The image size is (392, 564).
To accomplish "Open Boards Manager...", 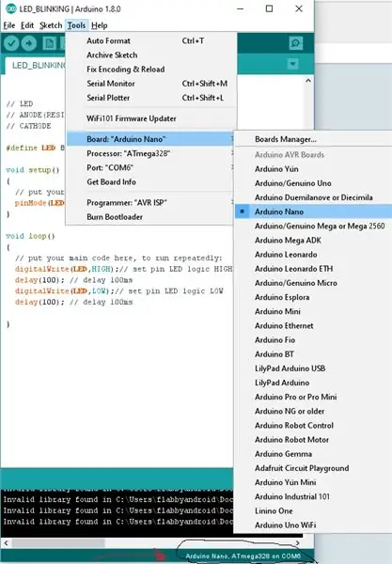I will (x=313, y=139).
